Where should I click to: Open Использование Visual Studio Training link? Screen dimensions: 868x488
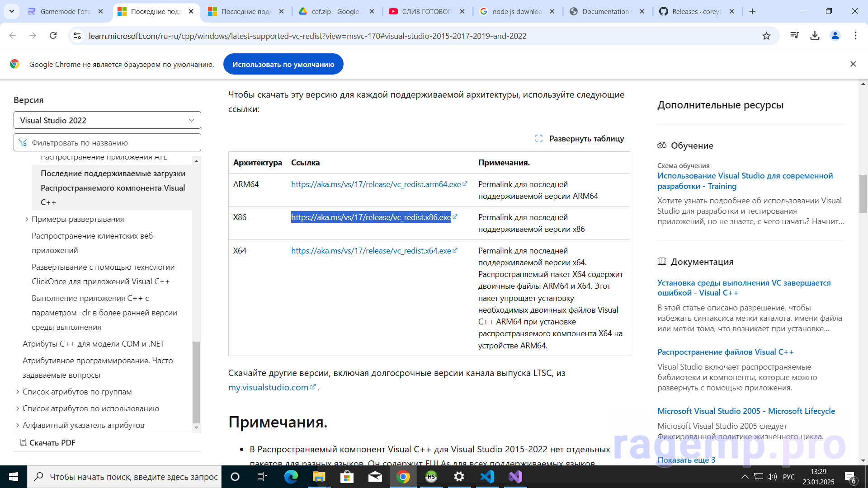point(745,181)
